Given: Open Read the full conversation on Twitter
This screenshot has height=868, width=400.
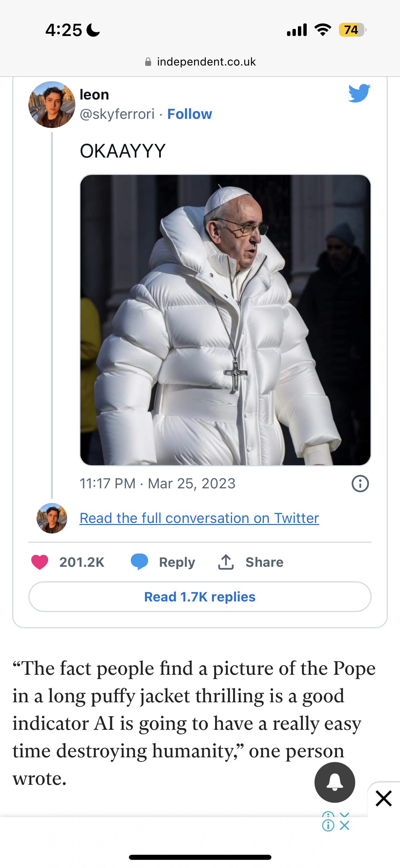Looking at the screenshot, I should coord(199,518).
